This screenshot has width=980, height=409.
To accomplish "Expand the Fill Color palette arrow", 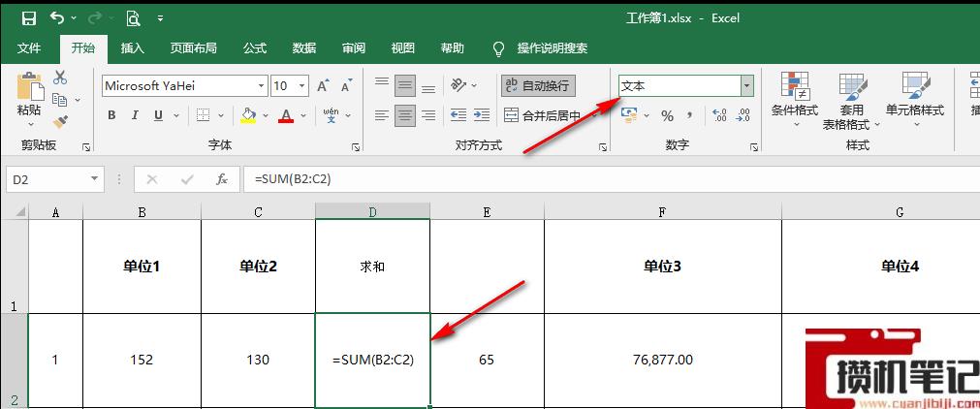I will (266, 115).
